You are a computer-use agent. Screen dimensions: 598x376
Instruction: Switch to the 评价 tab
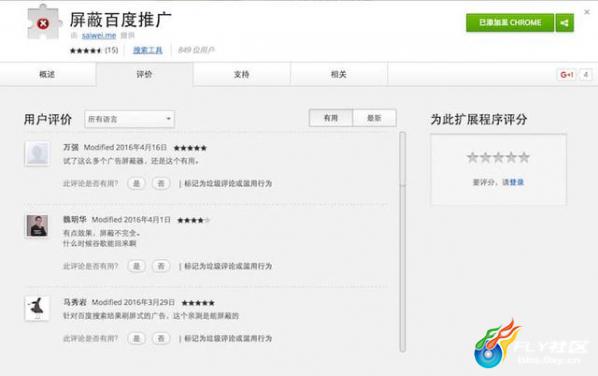pos(145,74)
